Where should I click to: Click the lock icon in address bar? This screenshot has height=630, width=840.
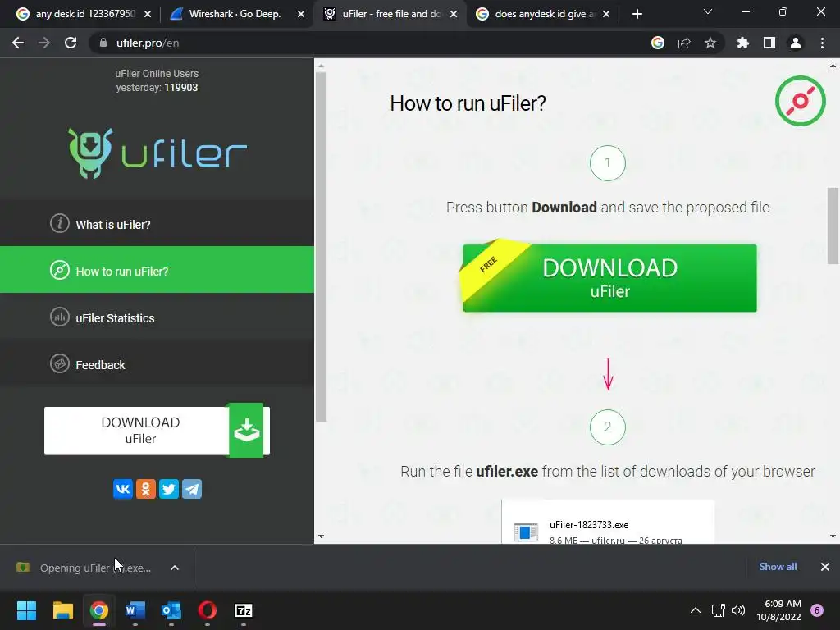tap(103, 43)
